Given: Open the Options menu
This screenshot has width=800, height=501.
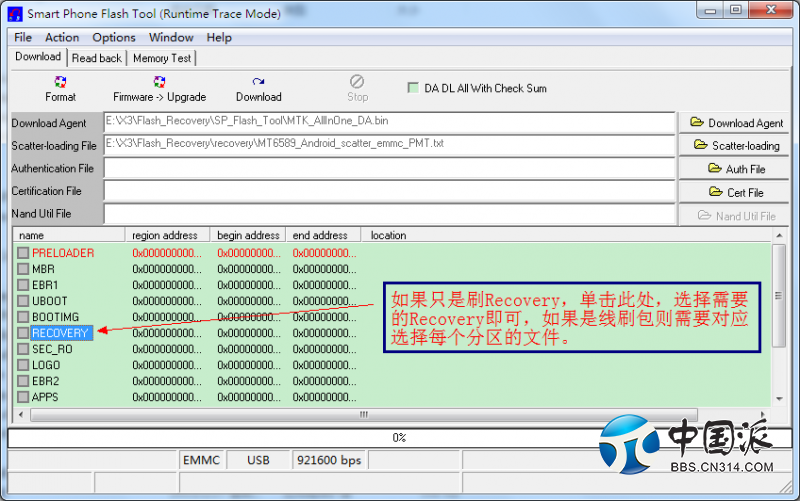Looking at the screenshot, I should point(114,37).
